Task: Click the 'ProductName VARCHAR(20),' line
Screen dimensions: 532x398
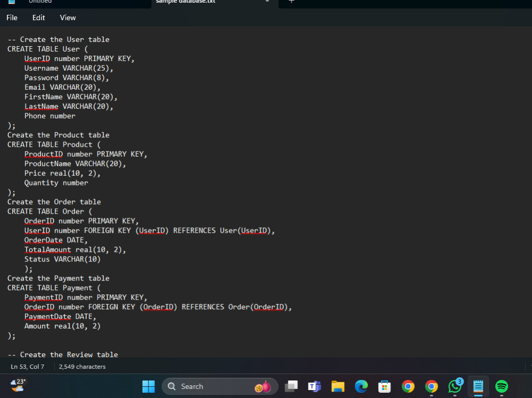Action: click(x=75, y=164)
